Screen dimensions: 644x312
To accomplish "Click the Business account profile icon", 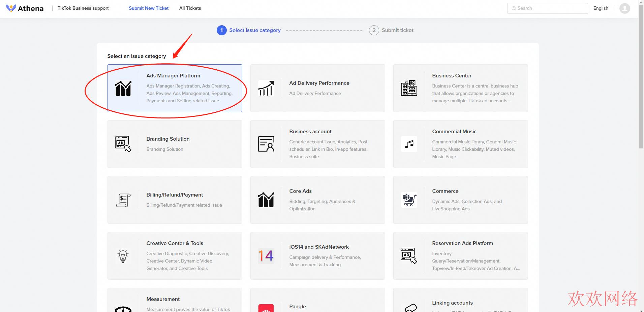I will coord(266,144).
